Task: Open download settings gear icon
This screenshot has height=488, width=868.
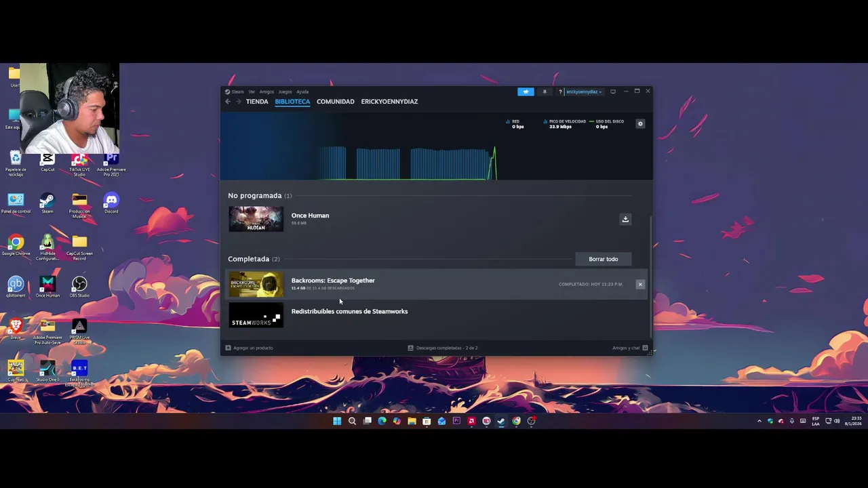Action: coord(640,124)
